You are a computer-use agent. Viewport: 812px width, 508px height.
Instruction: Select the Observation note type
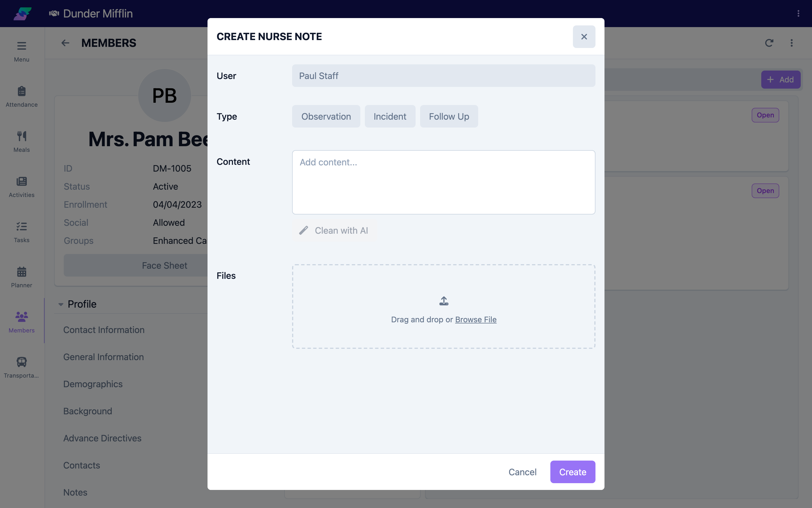coord(326,116)
